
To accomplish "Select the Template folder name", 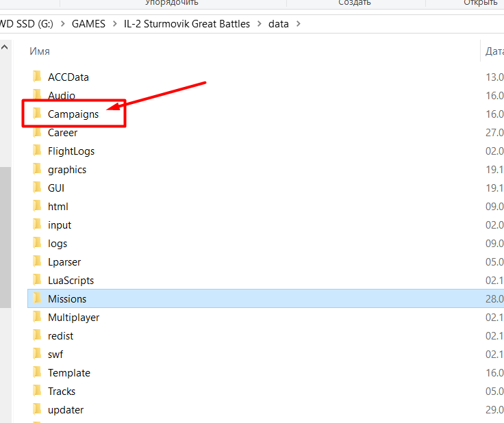I will click(x=69, y=373).
